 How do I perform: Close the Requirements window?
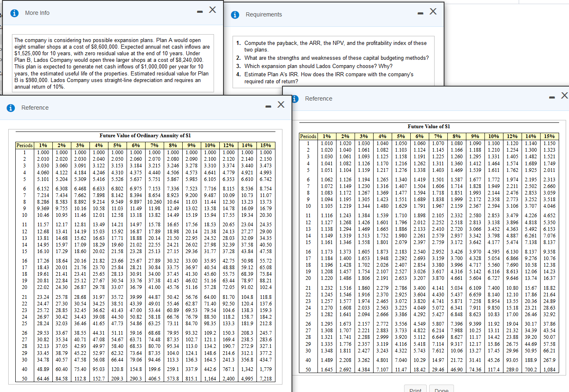pyautogui.click(x=433, y=11)
